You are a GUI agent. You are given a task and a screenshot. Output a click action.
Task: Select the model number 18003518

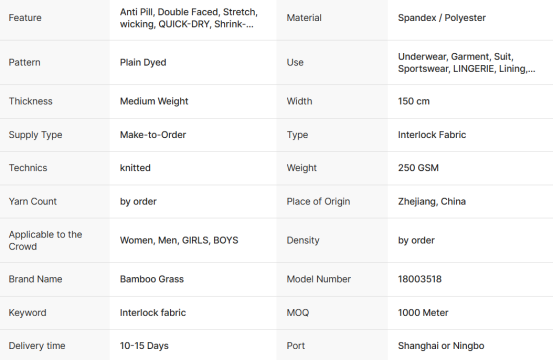point(420,279)
